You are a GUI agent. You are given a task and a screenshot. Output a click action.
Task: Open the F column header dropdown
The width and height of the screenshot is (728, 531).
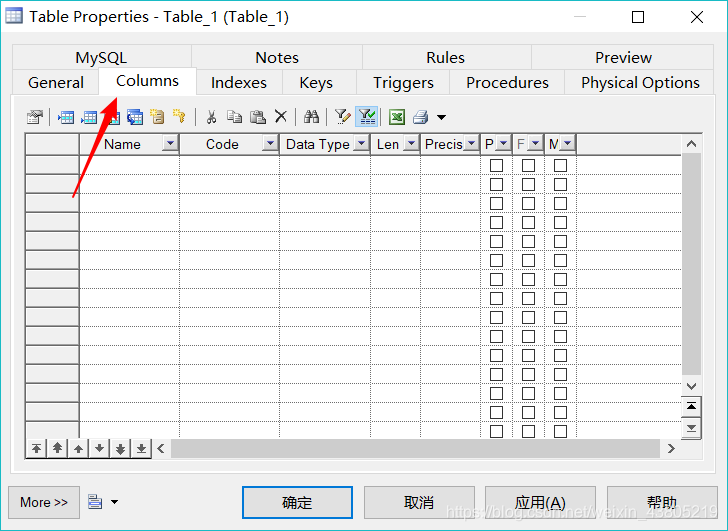pyautogui.click(x=535, y=144)
